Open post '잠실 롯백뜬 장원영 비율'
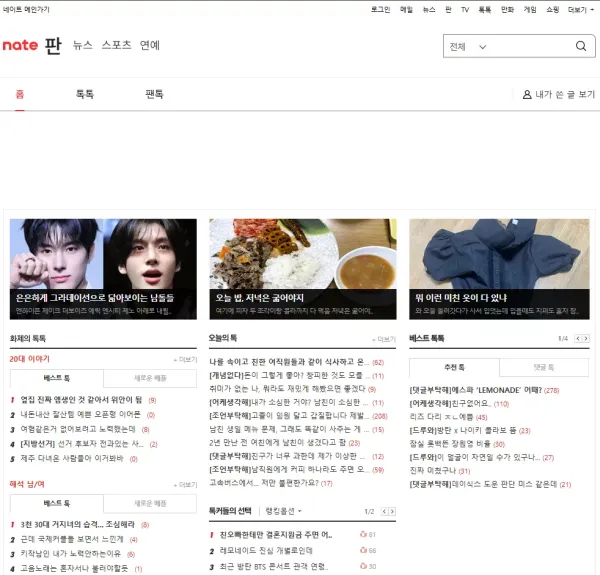 450,444
